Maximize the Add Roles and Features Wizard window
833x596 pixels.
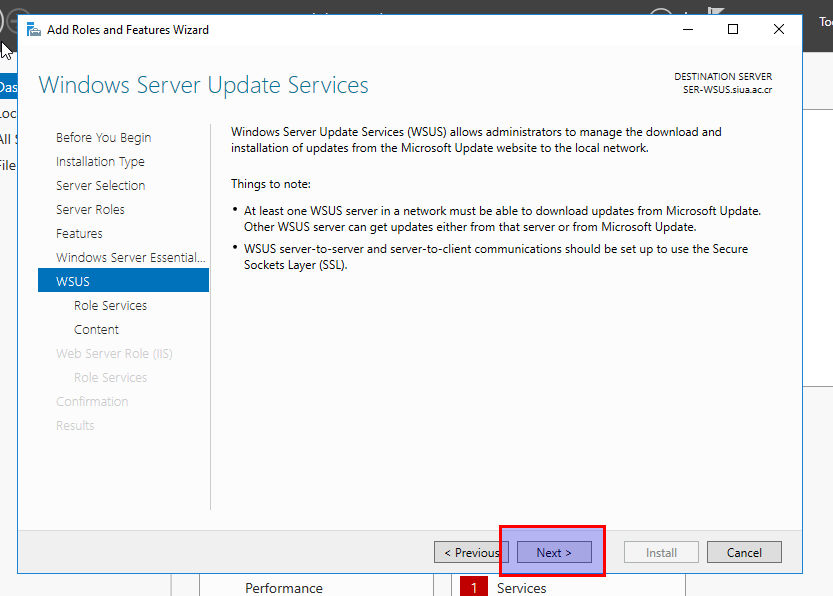click(x=733, y=30)
